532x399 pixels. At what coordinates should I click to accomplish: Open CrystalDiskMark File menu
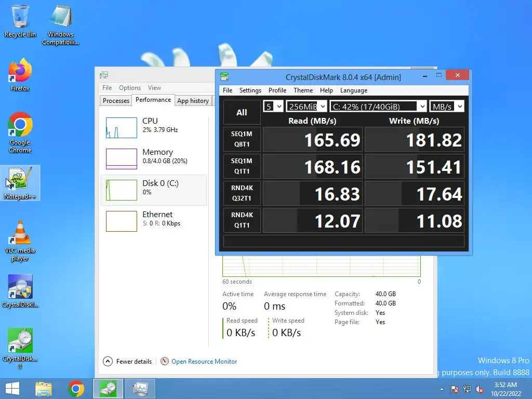click(228, 90)
